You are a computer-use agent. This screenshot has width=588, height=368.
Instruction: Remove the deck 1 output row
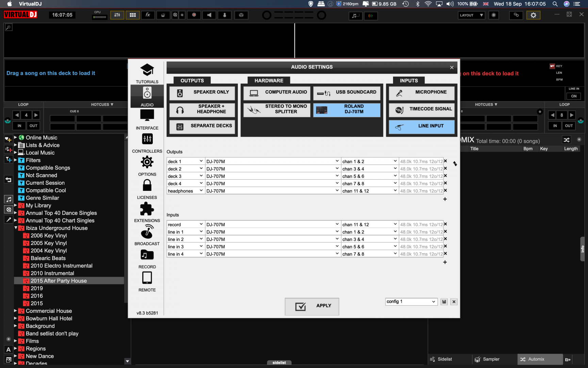coord(445,161)
